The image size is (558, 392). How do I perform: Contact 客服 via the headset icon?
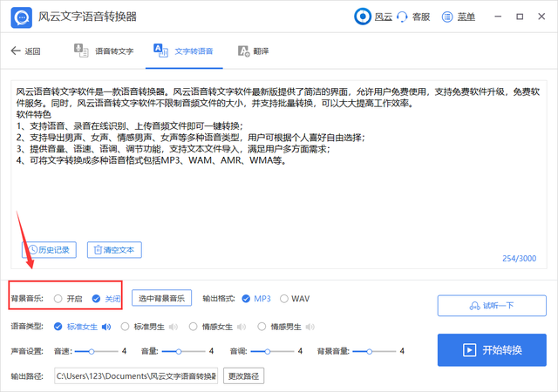click(x=402, y=17)
